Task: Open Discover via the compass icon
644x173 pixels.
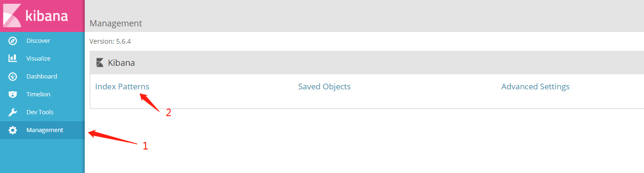Action: [x=13, y=41]
